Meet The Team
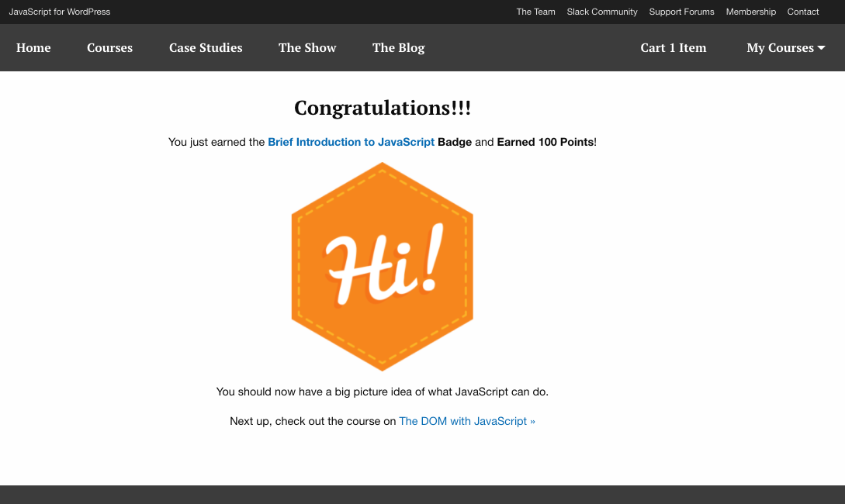 pyautogui.click(x=535, y=12)
